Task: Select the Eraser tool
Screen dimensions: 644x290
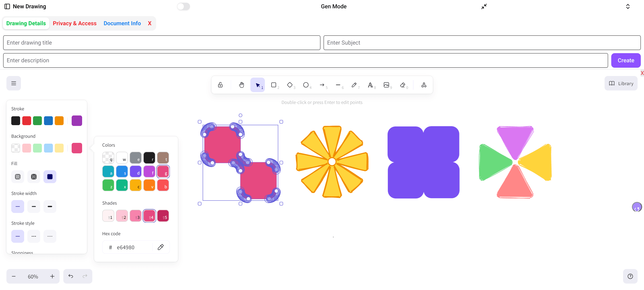Action: (x=402, y=85)
